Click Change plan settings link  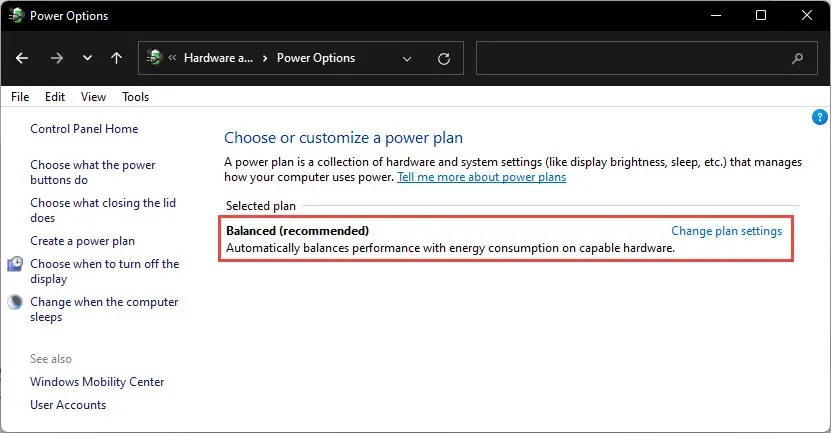tap(727, 231)
